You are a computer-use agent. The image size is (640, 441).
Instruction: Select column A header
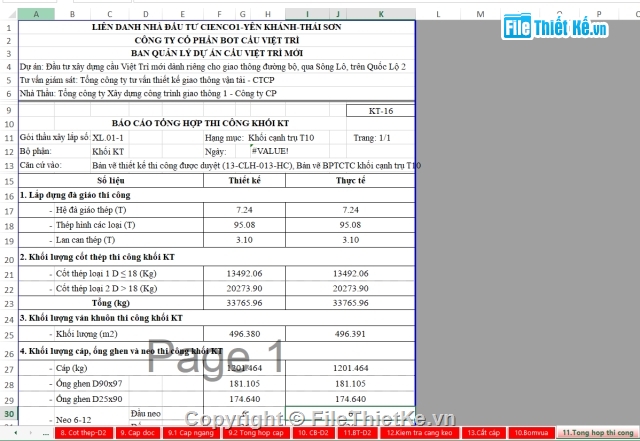[36, 14]
